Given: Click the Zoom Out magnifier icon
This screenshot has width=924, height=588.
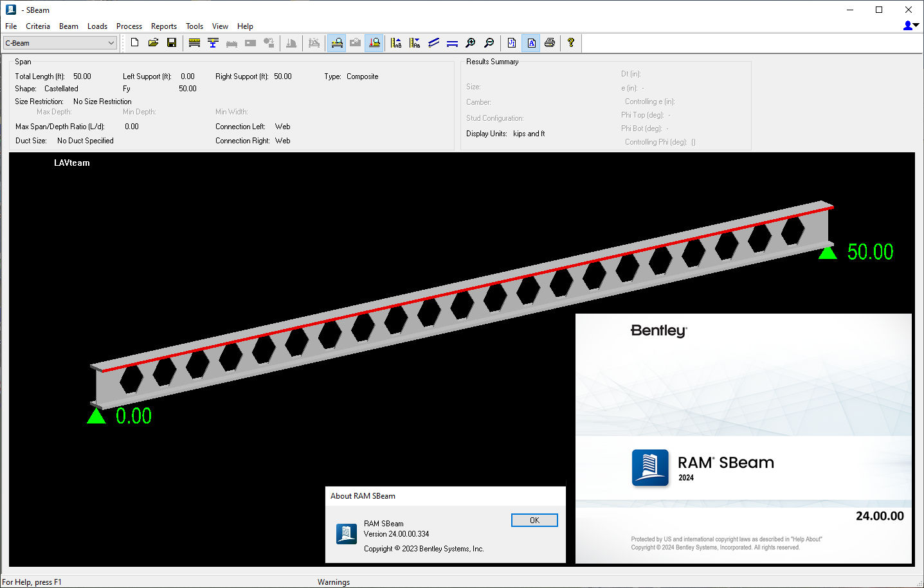Looking at the screenshot, I should pyautogui.click(x=489, y=42).
